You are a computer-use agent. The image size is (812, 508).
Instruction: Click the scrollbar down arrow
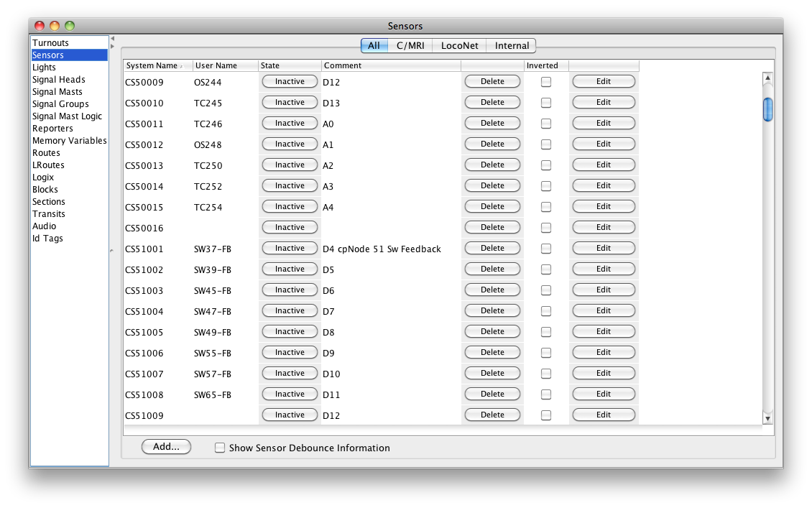coord(767,418)
